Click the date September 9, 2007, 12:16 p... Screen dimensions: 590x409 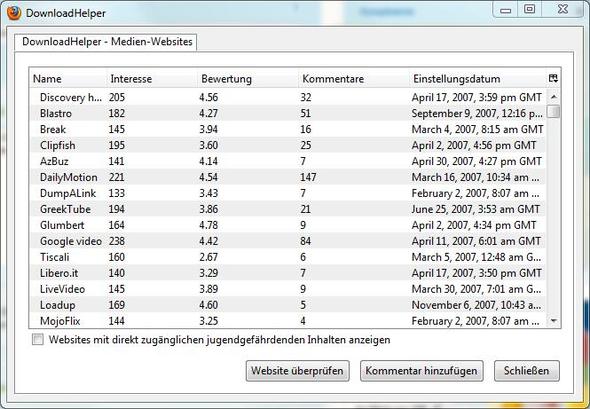pos(477,113)
